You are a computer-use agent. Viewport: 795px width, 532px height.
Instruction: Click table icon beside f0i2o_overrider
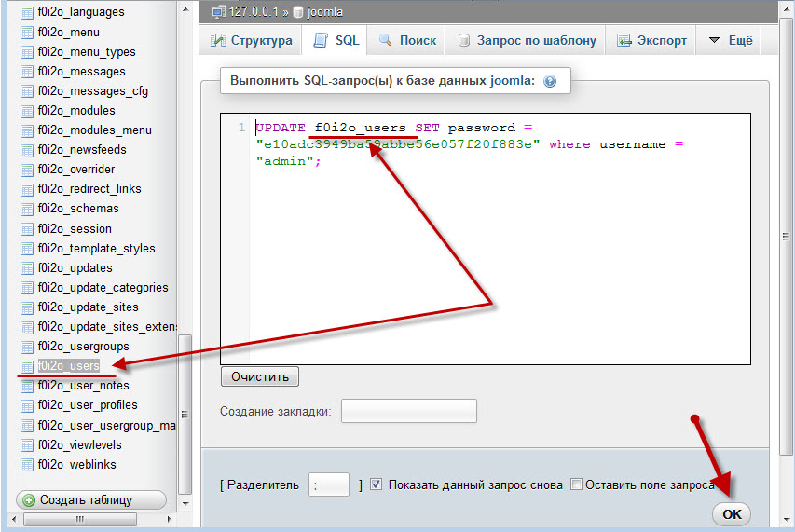27,171
